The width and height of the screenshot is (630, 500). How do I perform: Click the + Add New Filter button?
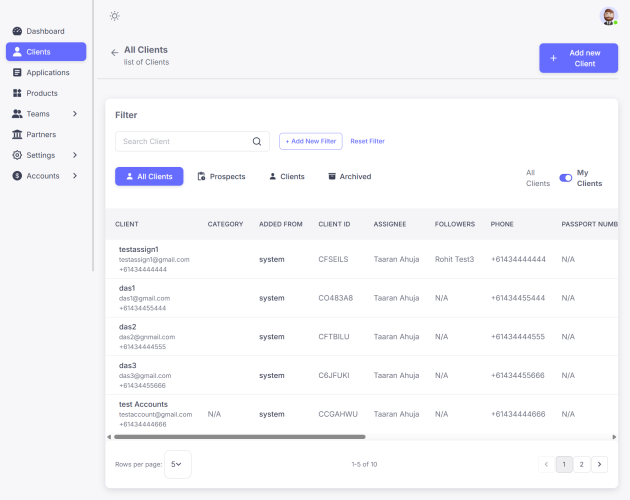click(x=311, y=141)
